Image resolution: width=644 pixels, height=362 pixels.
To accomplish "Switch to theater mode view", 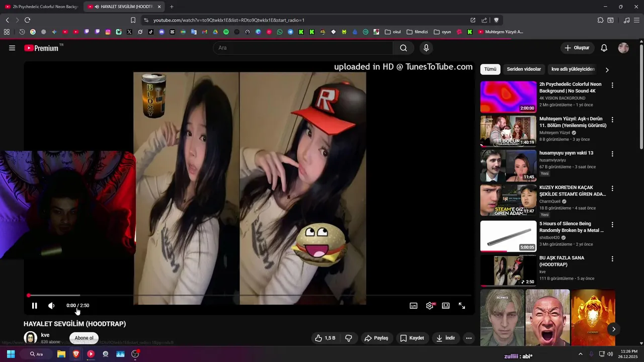I will (446, 306).
